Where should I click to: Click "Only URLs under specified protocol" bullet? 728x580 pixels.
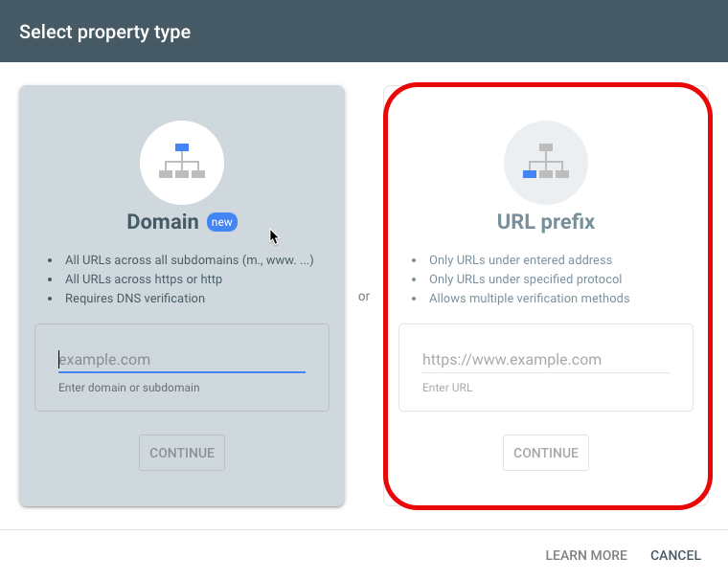tap(525, 279)
